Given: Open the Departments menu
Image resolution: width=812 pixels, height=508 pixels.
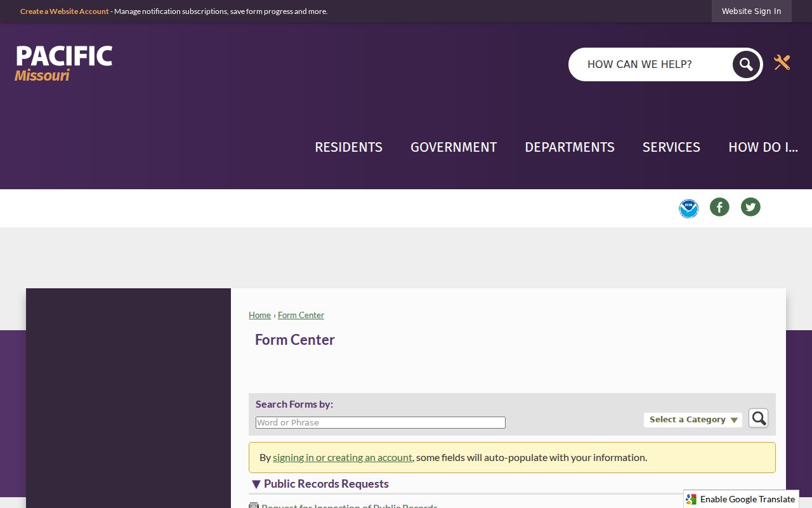Looking at the screenshot, I should tap(570, 147).
